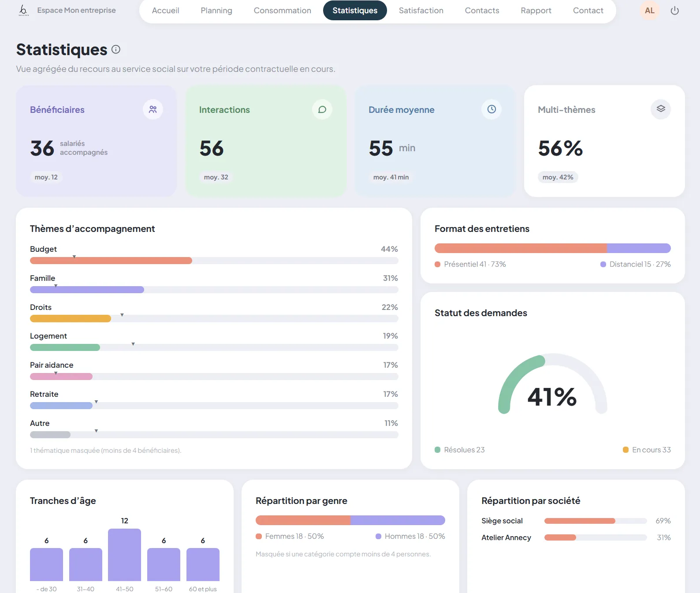
Task: Go to the Contacts tab
Action: click(482, 11)
